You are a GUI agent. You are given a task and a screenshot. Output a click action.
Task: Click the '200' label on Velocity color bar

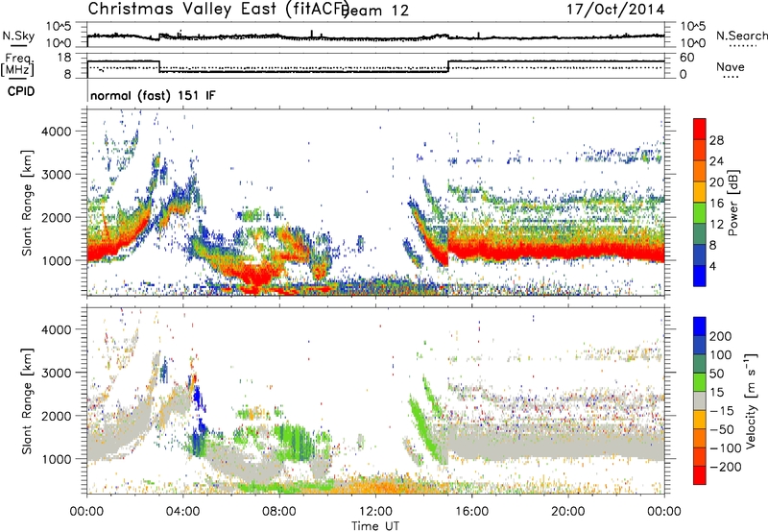point(721,336)
